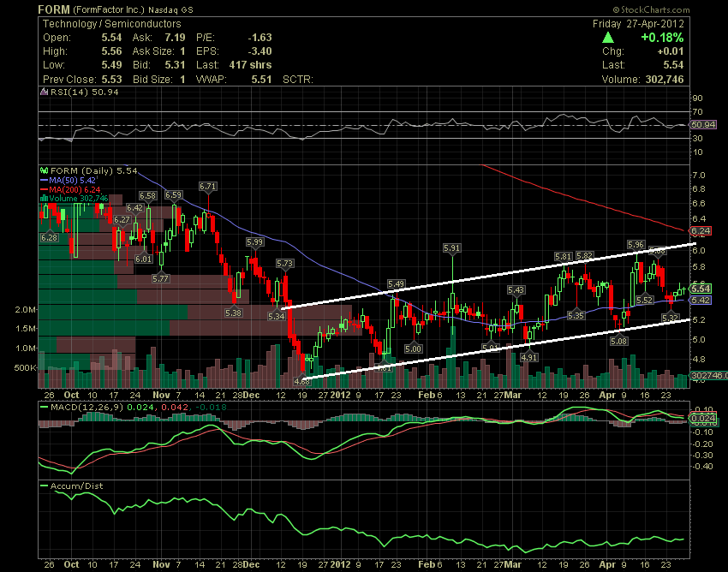Click the 5.77 price label
The width and height of the screenshot is (728, 572).
[x=161, y=278]
